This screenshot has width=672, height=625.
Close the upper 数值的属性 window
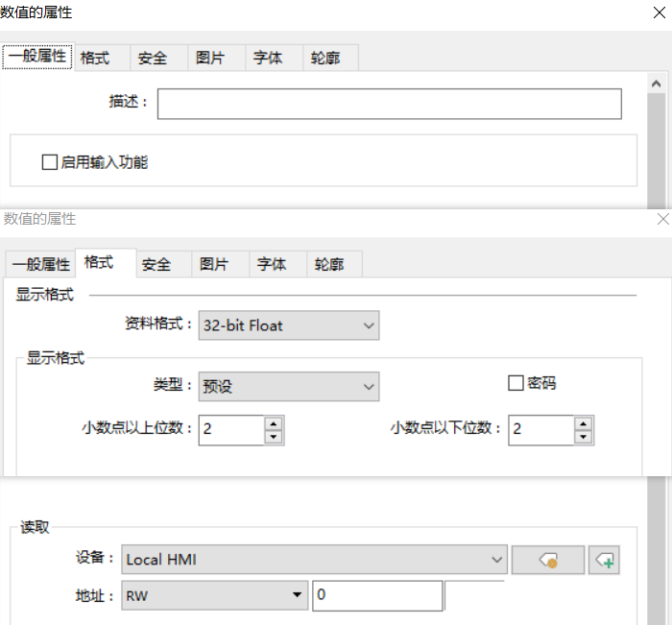tap(660, 12)
